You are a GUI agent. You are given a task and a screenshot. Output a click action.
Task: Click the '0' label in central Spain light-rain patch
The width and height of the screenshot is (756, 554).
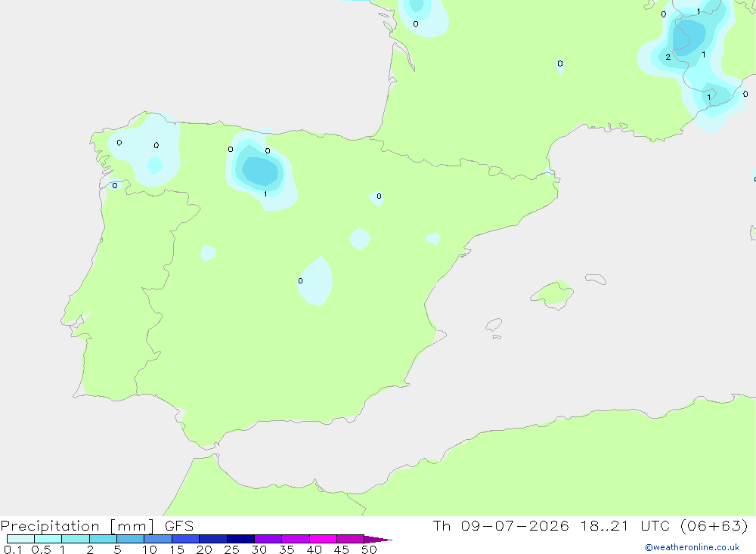pos(300,280)
